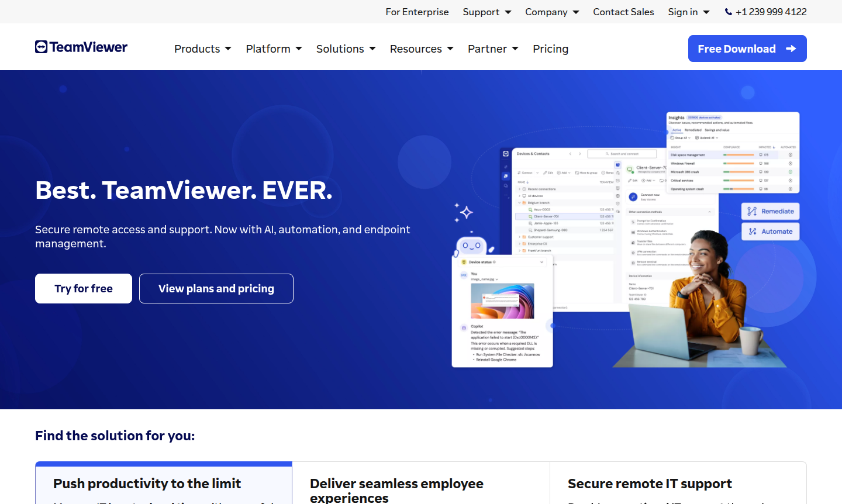Collapse the Belgium branch group
This screenshot has height=504, width=842.
[520, 203]
